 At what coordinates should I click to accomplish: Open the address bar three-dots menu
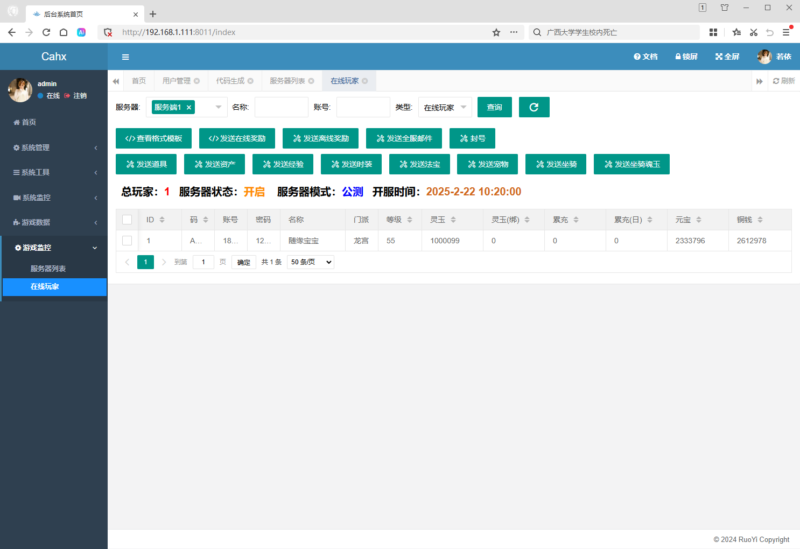514,32
